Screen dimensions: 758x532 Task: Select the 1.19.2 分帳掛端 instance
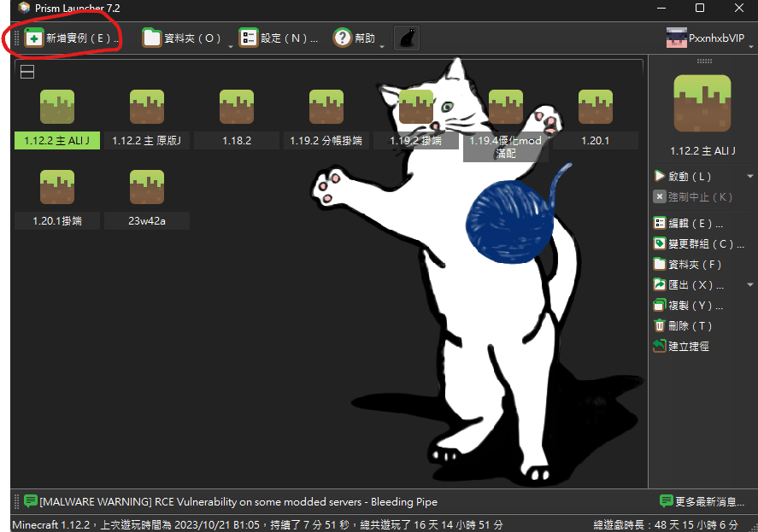(x=326, y=108)
